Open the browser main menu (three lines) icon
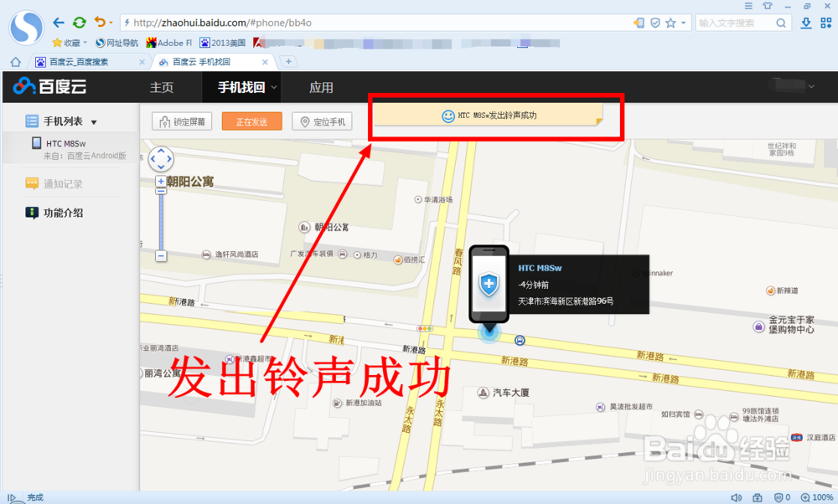This screenshot has height=504, width=838. click(x=748, y=6)
